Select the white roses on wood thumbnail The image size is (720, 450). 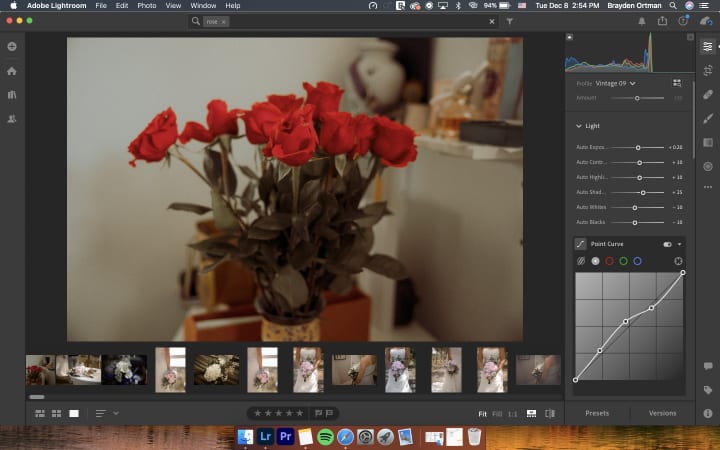pos(216,370)
